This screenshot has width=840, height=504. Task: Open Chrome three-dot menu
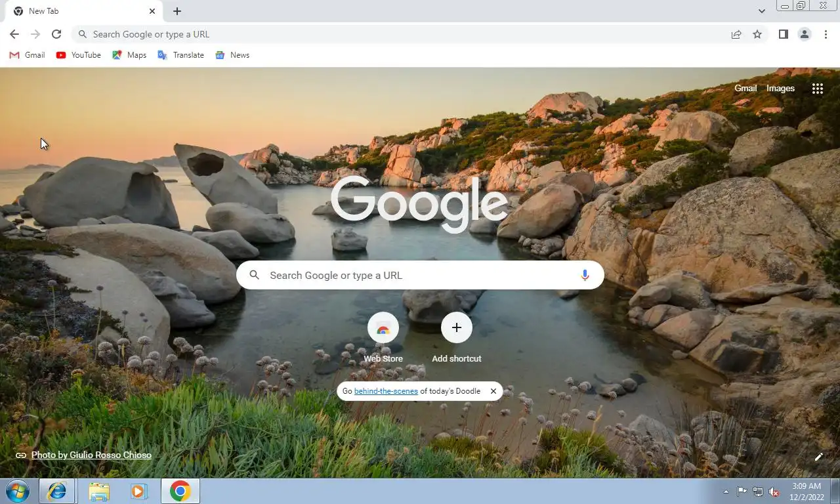point(826,34)
